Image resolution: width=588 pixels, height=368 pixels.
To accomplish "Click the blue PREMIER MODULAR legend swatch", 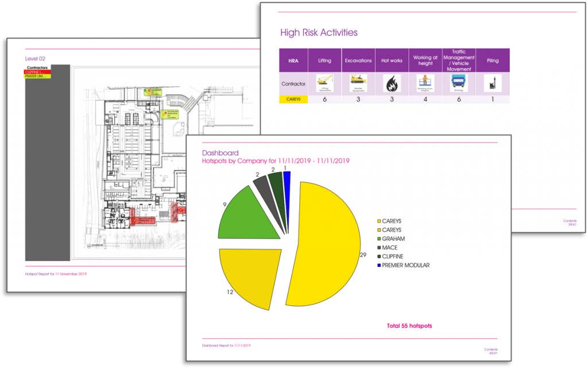I will point(378,265).
